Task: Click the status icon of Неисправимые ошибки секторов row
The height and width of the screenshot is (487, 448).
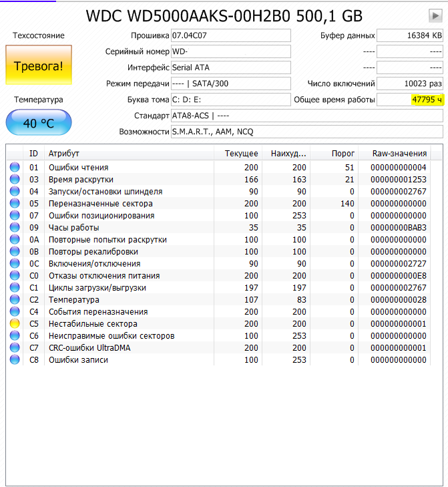Action: pyautogui.click(x=15, y=335)
